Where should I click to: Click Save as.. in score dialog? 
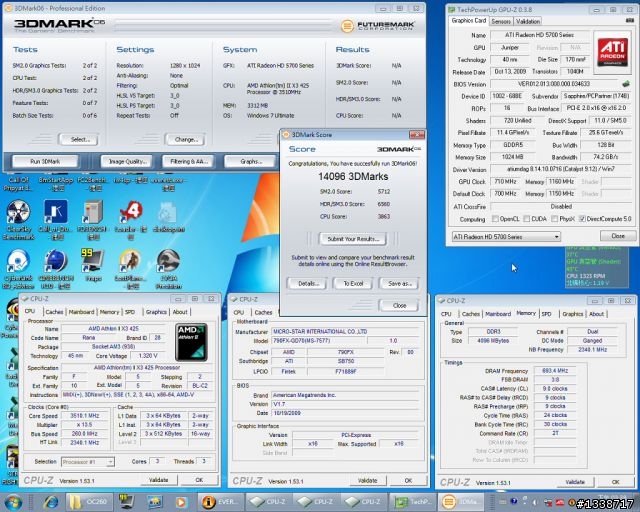coord(399,284)
